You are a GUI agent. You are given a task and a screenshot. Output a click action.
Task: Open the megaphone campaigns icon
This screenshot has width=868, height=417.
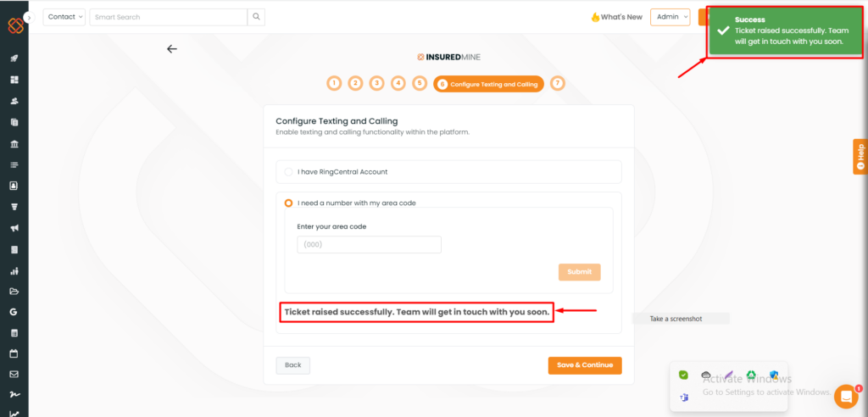pyautogui.click(x=14, y=228)
